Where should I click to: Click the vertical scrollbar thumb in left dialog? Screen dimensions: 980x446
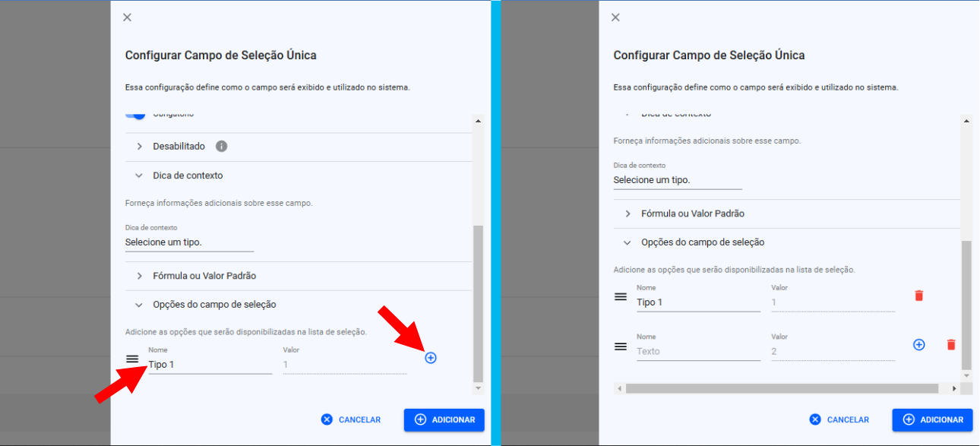(477, 302)
